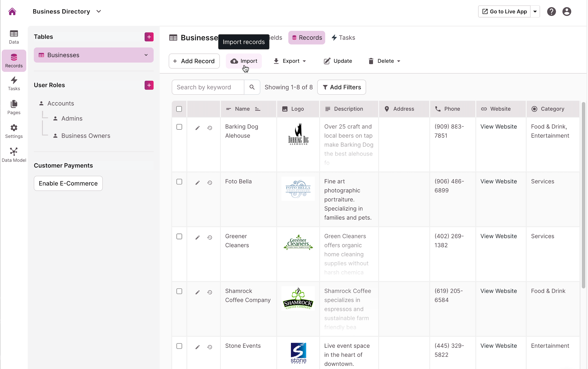Image resolution: width=588 pixels, height=369 pixels.
Task: Select all records with header checkbox
Action: (179, 109)
